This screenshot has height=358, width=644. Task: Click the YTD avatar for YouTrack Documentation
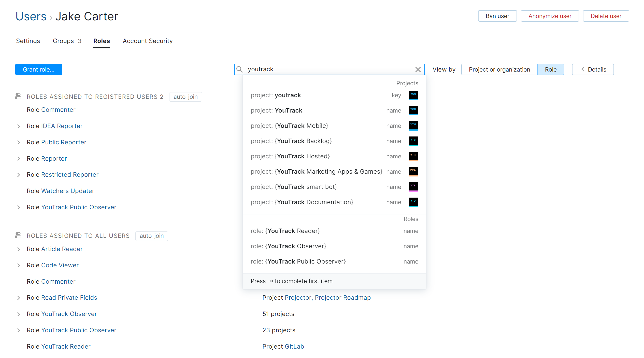coord(413,202)
